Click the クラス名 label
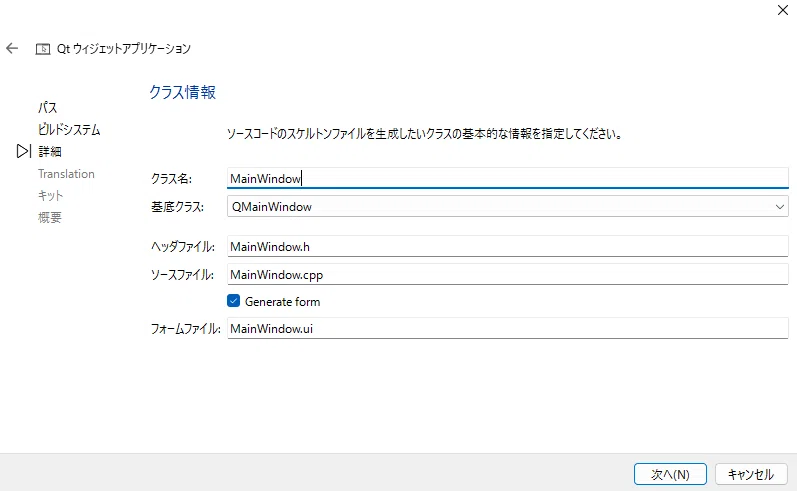The height and width of the screenshot is (491, 797). pyautogui.click(x=171, y=178)
